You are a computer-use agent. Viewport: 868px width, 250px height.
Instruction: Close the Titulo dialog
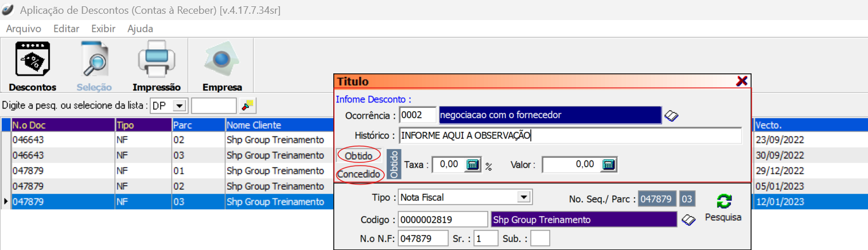(741, 81)
